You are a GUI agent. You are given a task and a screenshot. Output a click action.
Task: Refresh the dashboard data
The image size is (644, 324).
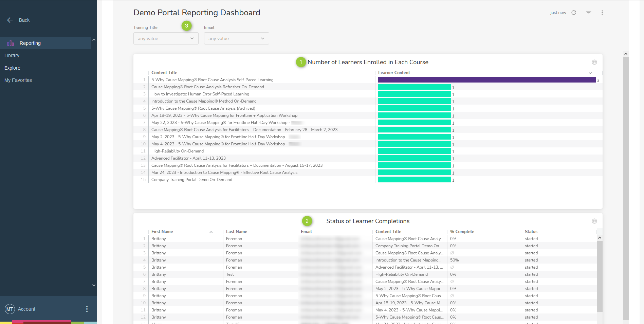point(574,13)
